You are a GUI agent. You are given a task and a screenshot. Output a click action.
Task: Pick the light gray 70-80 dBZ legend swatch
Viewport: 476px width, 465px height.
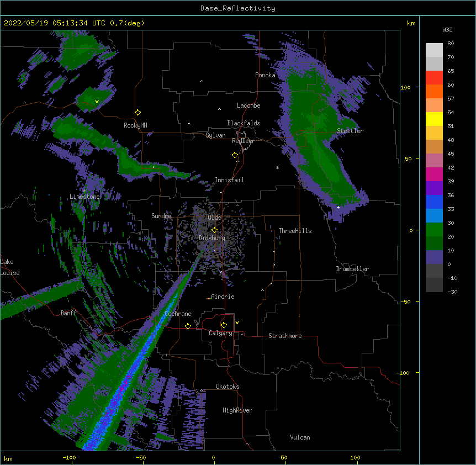pos(434,50)
